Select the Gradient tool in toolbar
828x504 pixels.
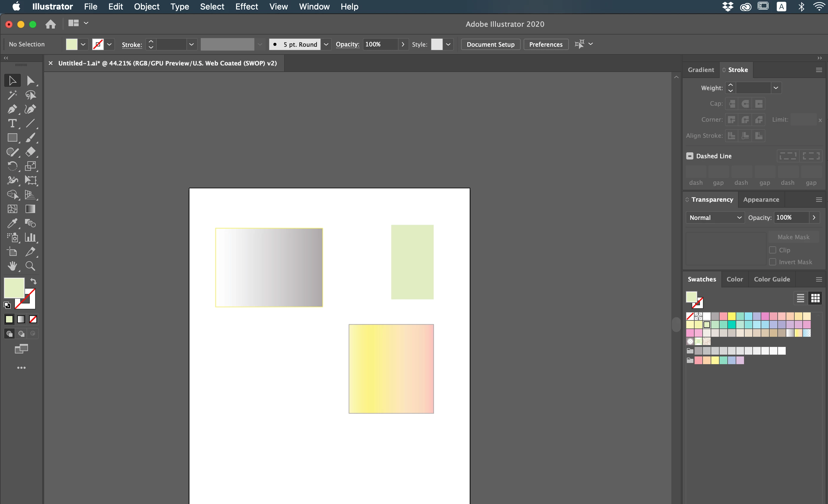(x=30, y=209)
